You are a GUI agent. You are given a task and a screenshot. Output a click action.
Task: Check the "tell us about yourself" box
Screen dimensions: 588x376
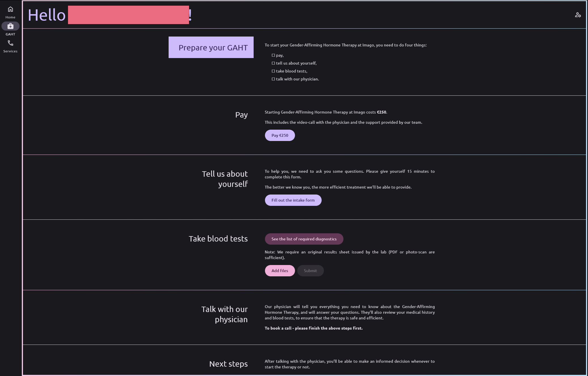[x=273, y=63]
